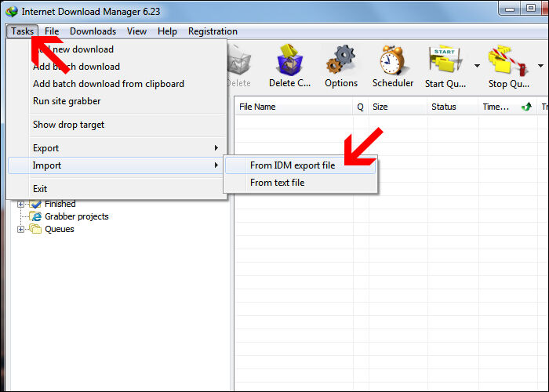Sort by the File Name column

(x=293, y=107)
